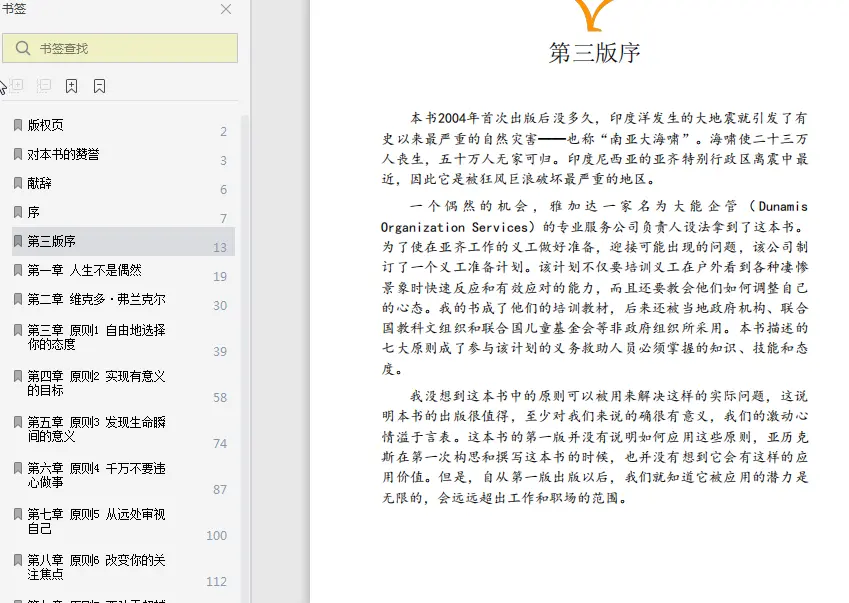
Task: Click page number 74 of 第五章
Action: [x=220, y=443]
